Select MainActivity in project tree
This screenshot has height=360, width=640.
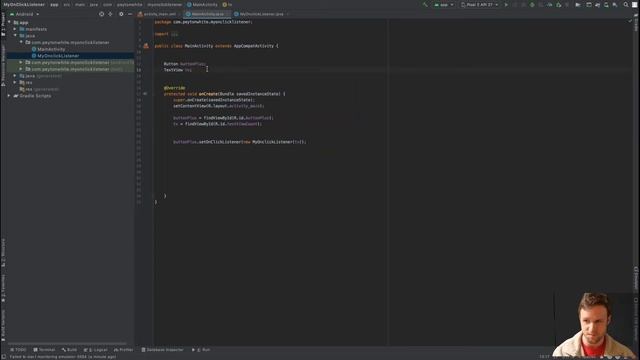(x=51, y=49)
